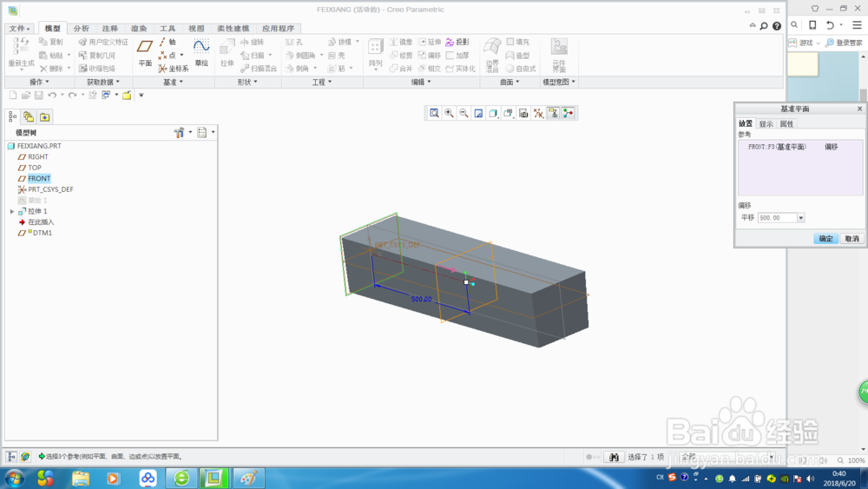Image resolution: width=868 pixels, height=489 pixels.
Task: Toggle spin center icon in view toolbar
Action: coord(568,114)
